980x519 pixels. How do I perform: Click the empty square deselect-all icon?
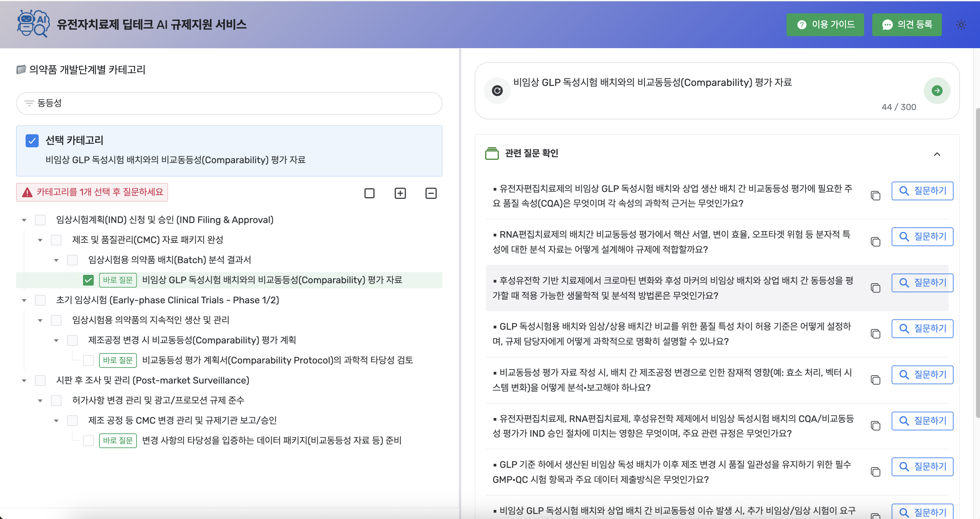369,193
